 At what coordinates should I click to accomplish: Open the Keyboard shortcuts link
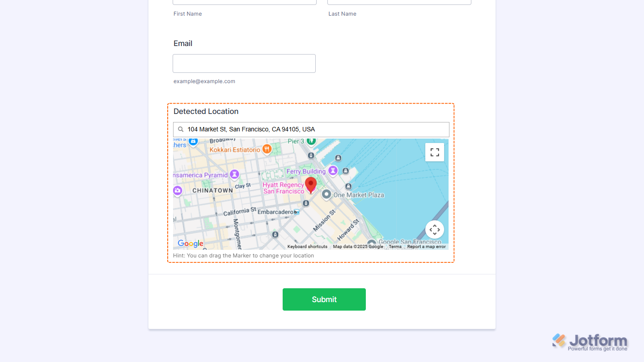click(x=307, y=246)
